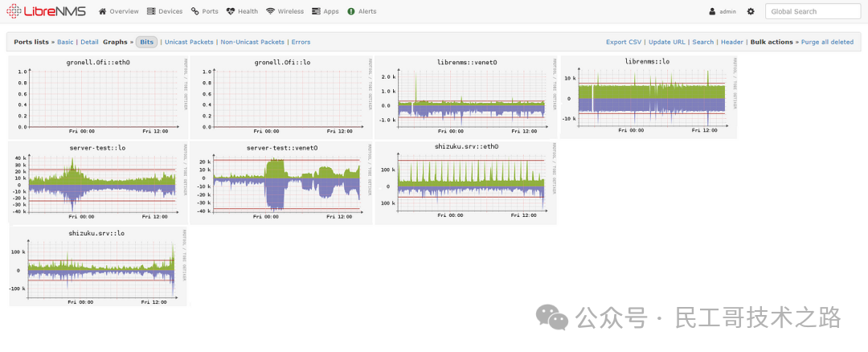Image resolution: width=868 pixels, height=352 pixels.
Task: Open the Health menu
Action: pos(242,11)
